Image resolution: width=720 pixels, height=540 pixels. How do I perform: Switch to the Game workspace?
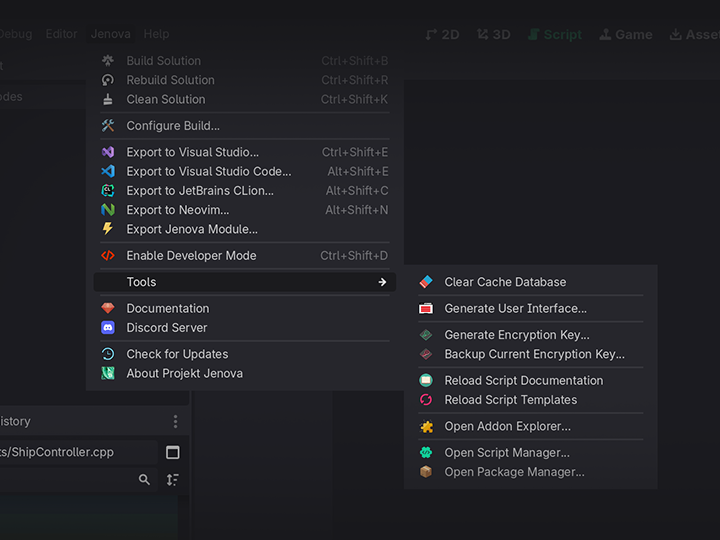pos(626,34)
